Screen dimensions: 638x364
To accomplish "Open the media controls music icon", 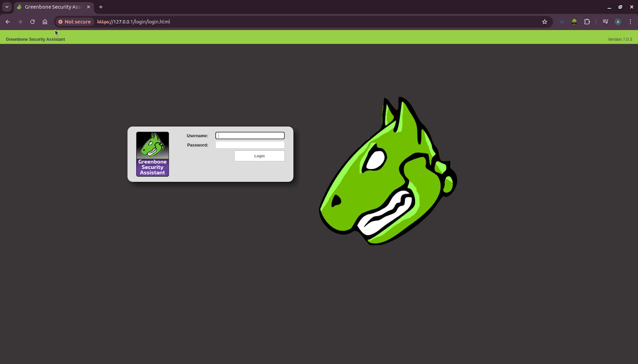I will 605,22.
